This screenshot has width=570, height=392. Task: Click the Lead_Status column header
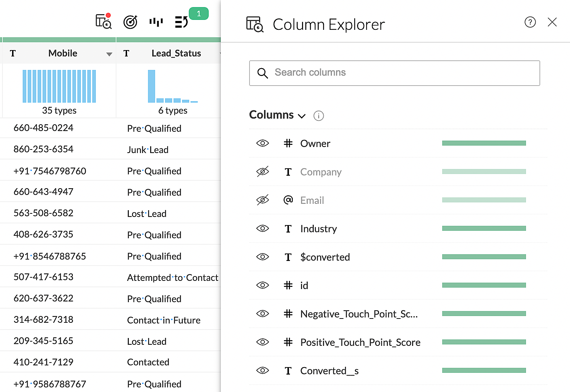coord(176,53)
